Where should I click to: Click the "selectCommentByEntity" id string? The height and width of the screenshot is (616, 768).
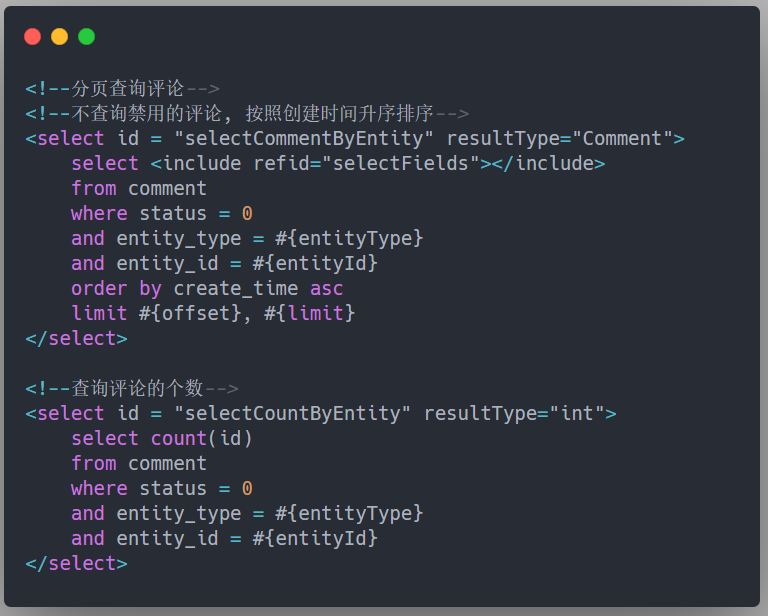point(304,139)
